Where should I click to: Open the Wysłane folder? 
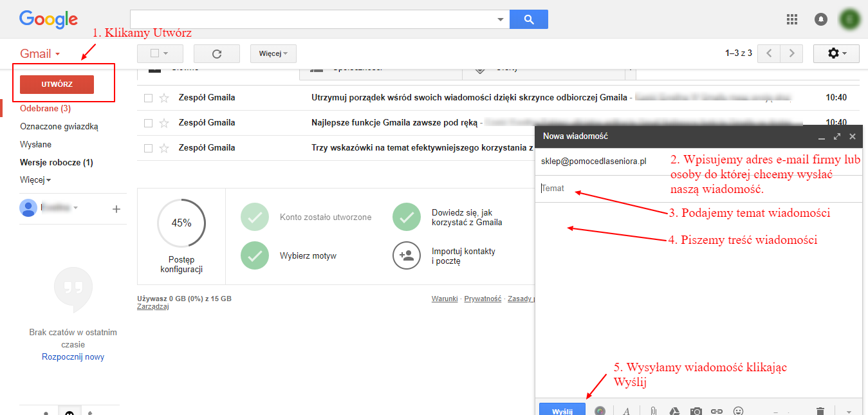(x=36, y=145)
